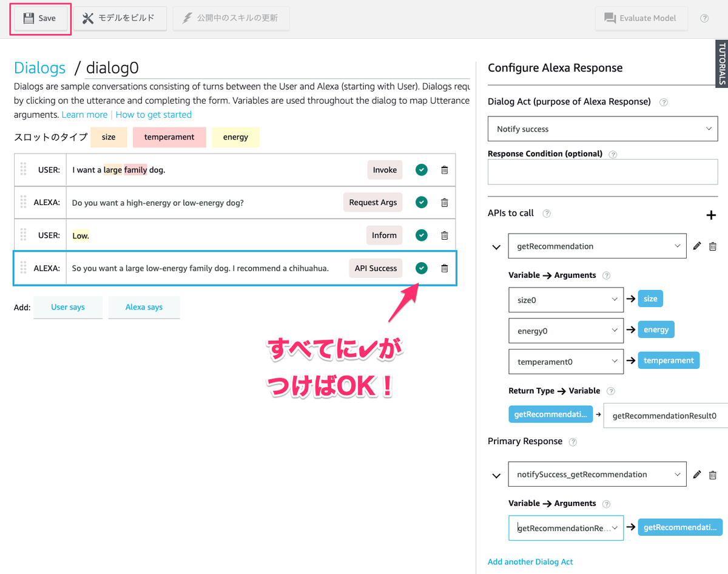Select the temperament slot type chip

[169, 137]
